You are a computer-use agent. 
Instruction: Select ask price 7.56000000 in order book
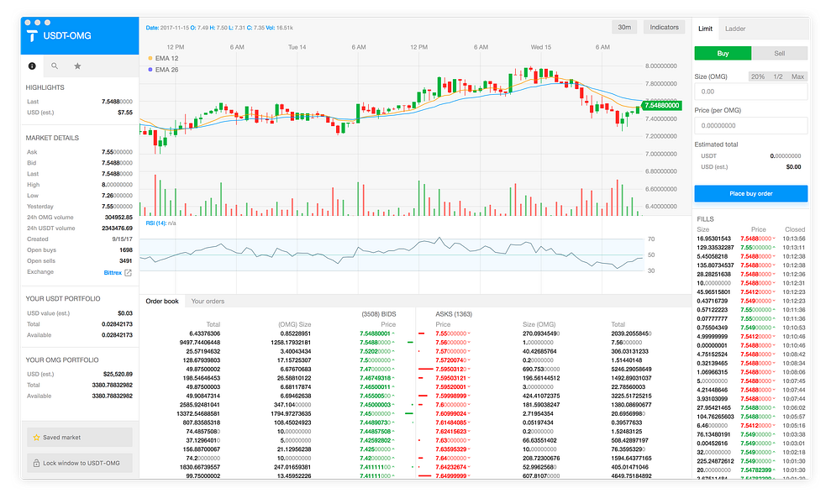click(x=451, y=343)
